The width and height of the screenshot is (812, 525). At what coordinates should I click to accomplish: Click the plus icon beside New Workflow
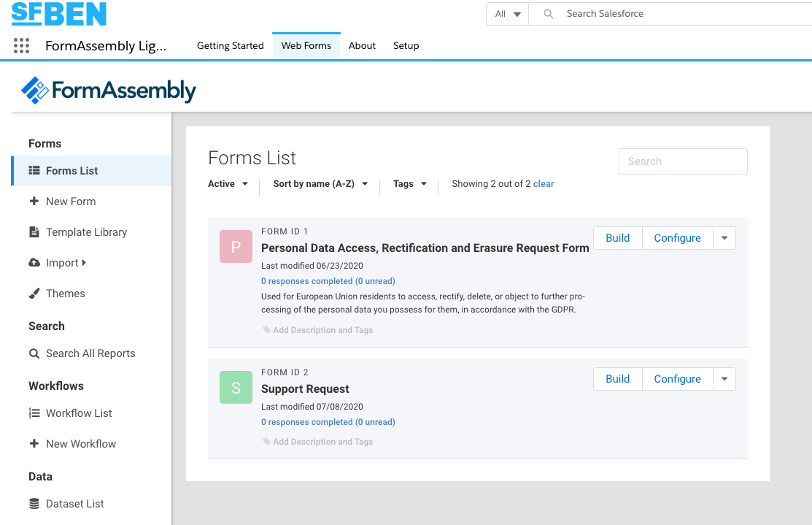(x=34, y=444)
